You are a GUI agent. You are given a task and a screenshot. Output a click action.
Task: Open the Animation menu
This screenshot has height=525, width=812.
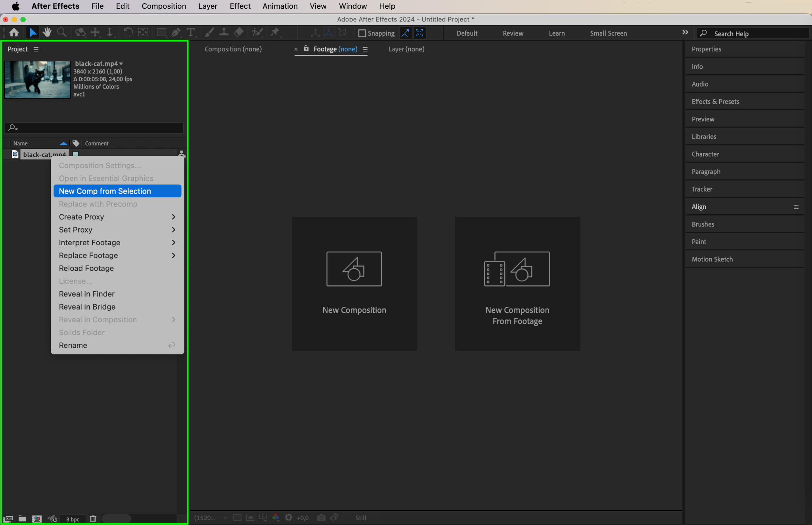click(280, 6)
